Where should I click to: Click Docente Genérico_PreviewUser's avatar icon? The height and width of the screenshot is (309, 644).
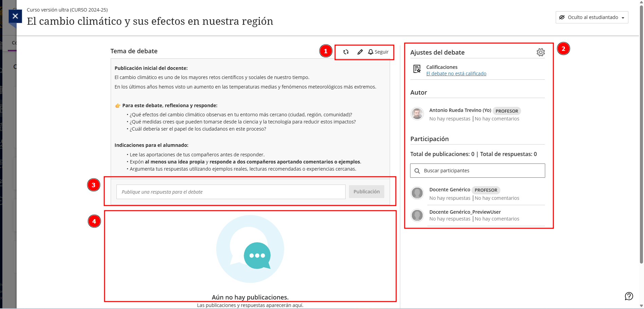pyautogui.click(x=417, y=215)
